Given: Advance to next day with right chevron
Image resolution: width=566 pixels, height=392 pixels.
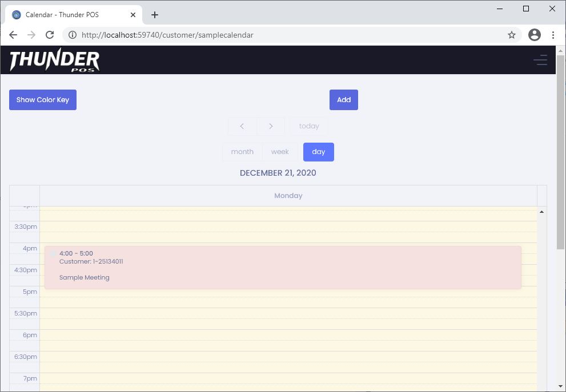Looking at the screenshot, I should pyautogui.click(x=271, y=126).
